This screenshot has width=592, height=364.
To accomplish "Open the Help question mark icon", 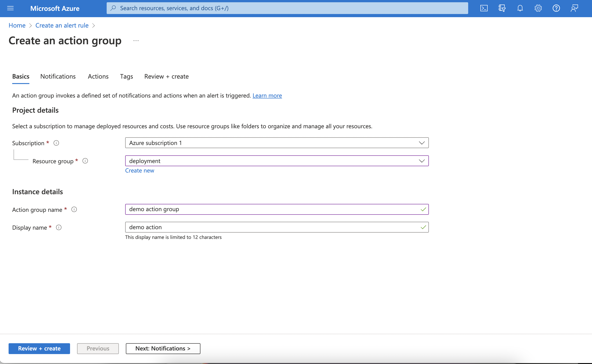I will coord(556,8).
